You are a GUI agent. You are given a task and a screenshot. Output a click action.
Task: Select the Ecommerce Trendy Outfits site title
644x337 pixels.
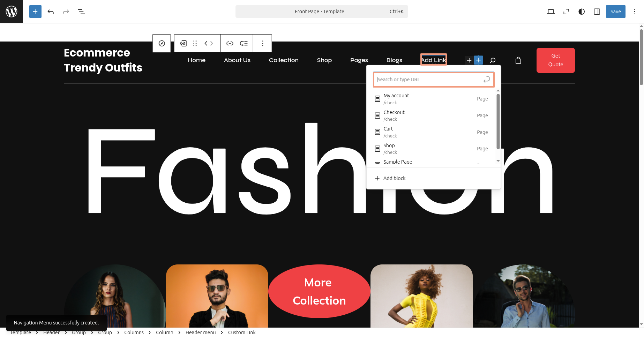tap(103, 60)
